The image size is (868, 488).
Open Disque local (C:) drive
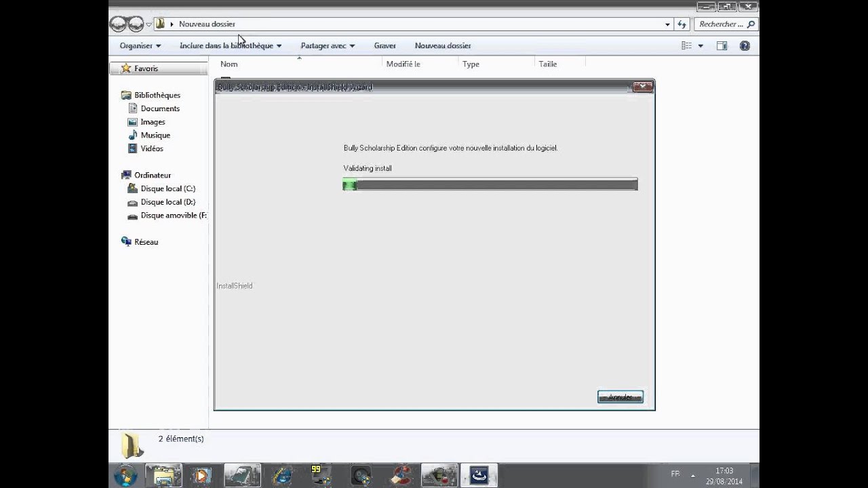pos(167,188)
